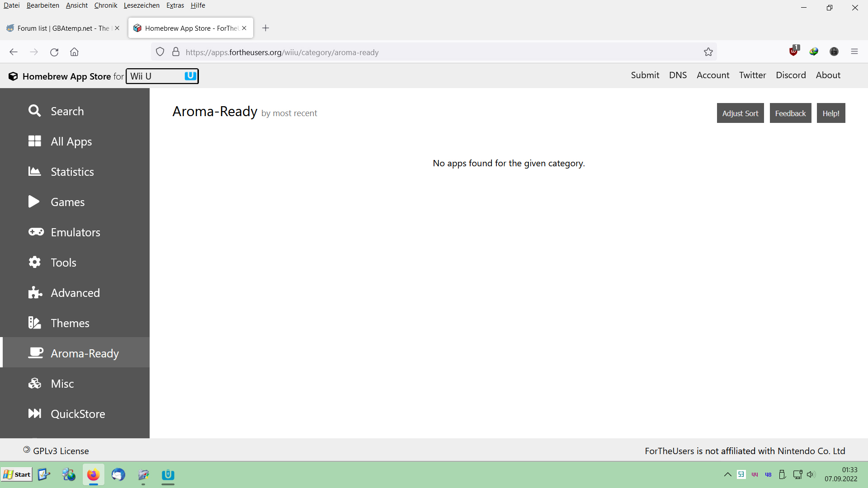View site security via the padlock icon
Screen dimensions: 868x488
point(176,52)
